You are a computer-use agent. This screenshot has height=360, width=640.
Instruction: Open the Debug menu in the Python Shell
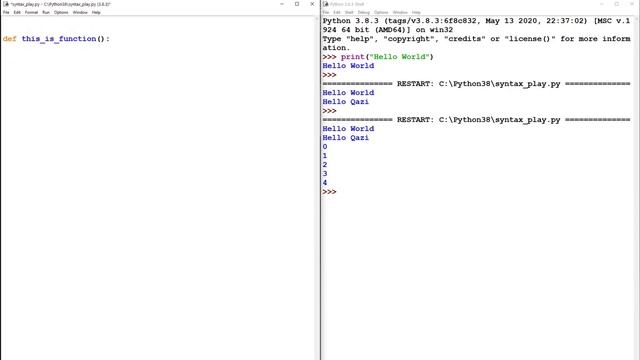tap(364, 13)
